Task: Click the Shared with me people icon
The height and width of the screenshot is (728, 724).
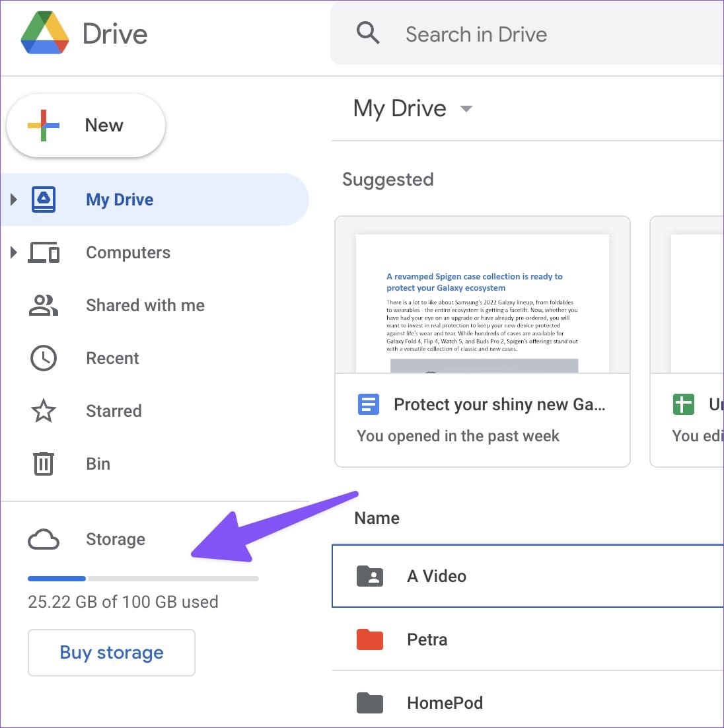Action: coord(44,305)
